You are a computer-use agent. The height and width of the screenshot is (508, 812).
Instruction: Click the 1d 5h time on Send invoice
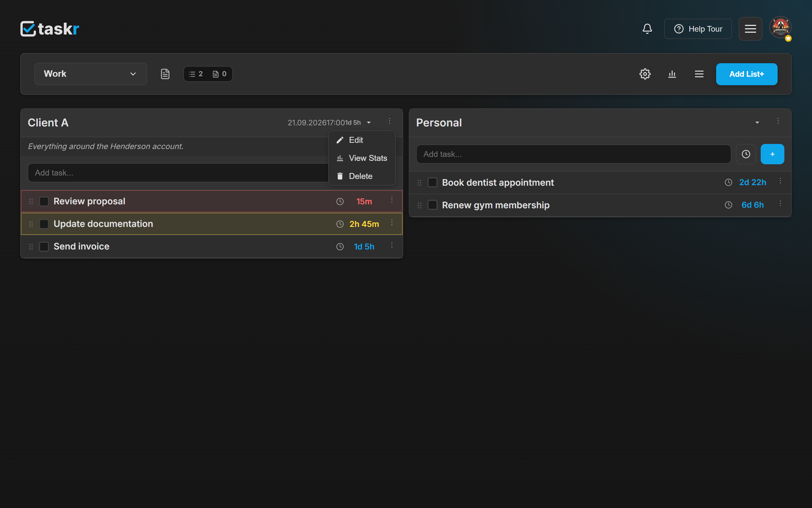tap(364, 247)
